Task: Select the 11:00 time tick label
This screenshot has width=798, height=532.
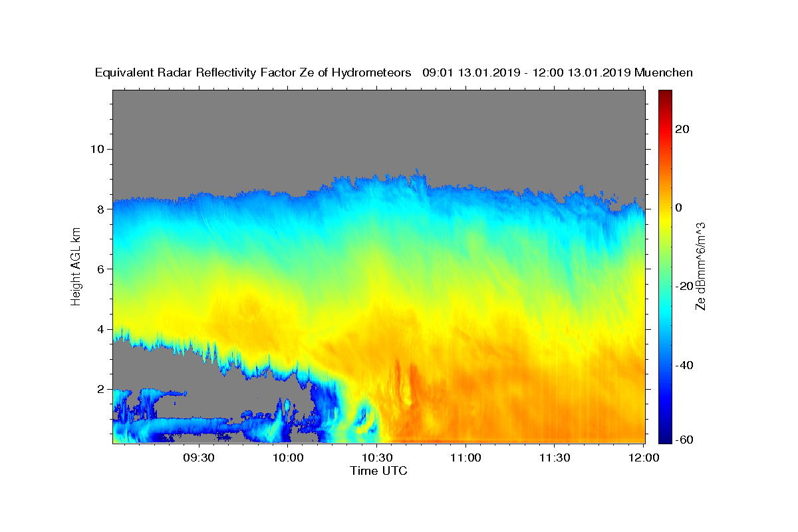Action: (x=465, y=458)
